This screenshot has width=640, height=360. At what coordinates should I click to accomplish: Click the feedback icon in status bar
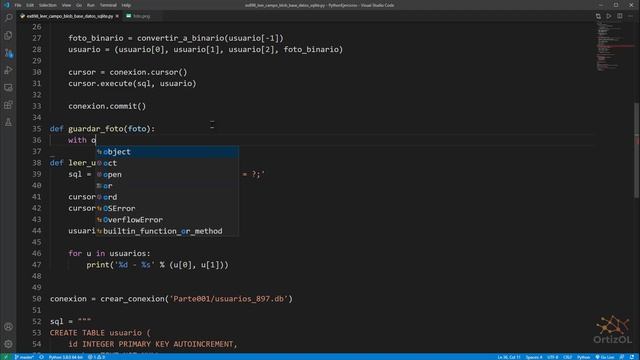622,357
